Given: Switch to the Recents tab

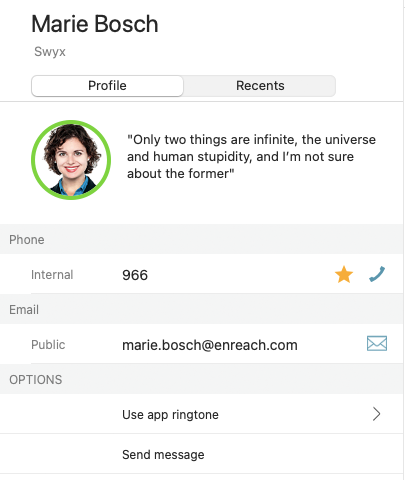Looking at the screenshot, I should click(x=260, y=86).
